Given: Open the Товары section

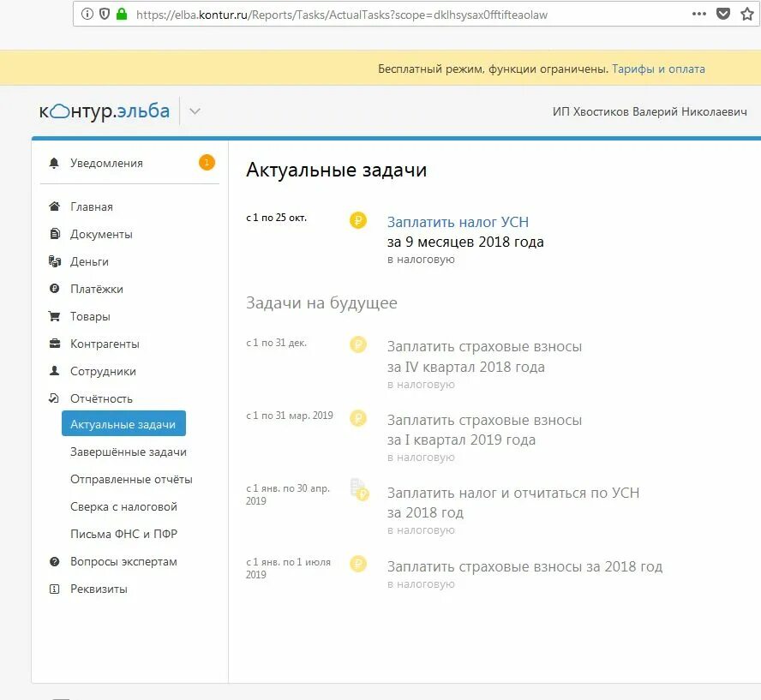Looking at the screenshot, I should pos(90,317).
